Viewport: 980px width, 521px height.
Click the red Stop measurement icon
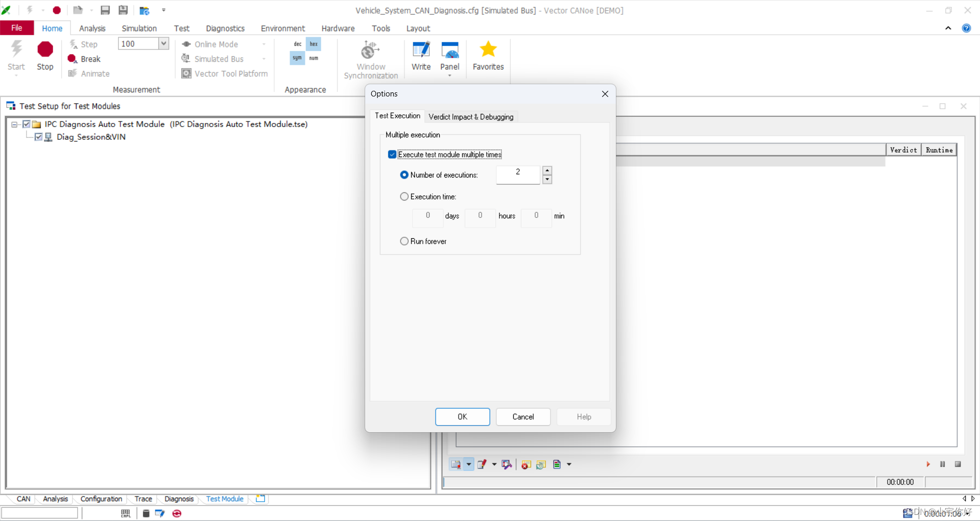45,50
